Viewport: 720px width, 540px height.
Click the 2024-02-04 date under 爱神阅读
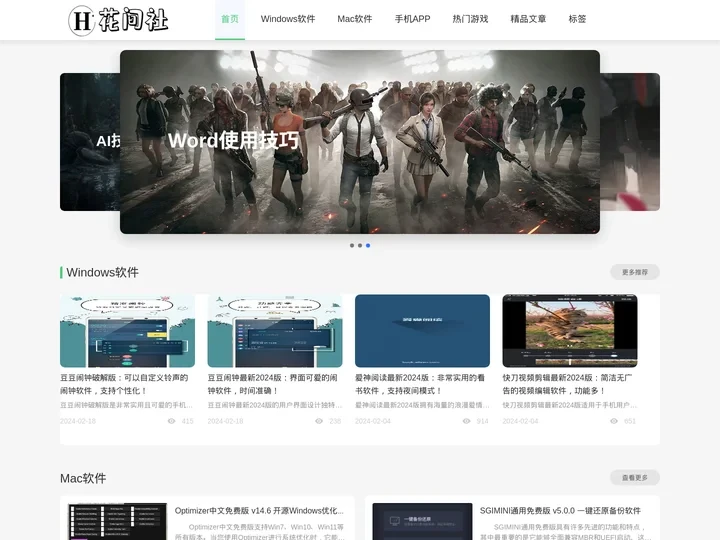click(x=373, y=421)
